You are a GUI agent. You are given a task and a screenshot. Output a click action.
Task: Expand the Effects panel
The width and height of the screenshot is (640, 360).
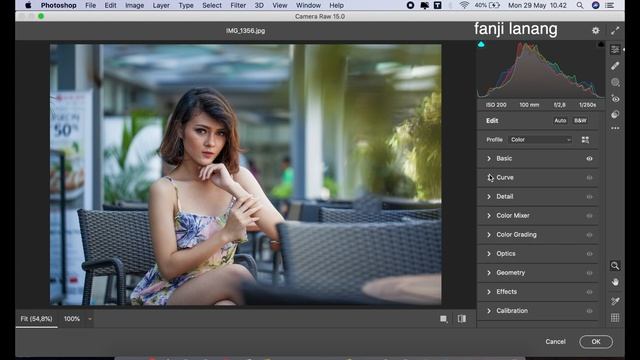489,292
